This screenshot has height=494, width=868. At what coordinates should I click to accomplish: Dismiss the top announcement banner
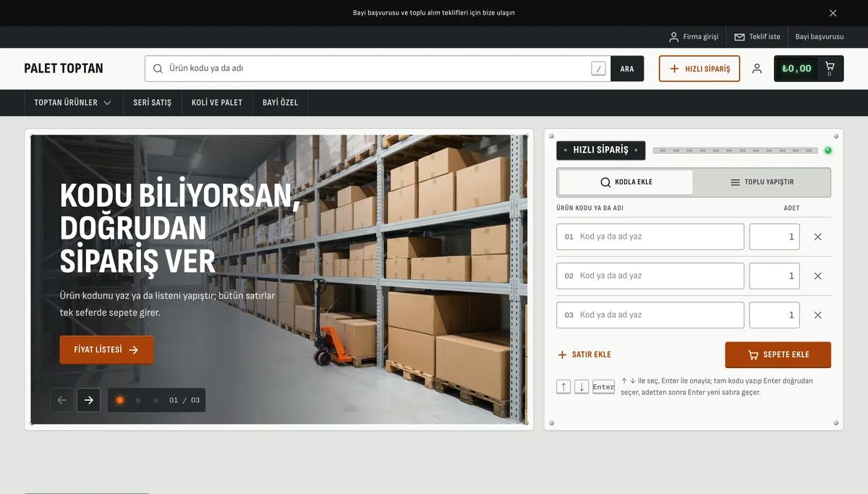pyautogui.click(x=833, y=13)
